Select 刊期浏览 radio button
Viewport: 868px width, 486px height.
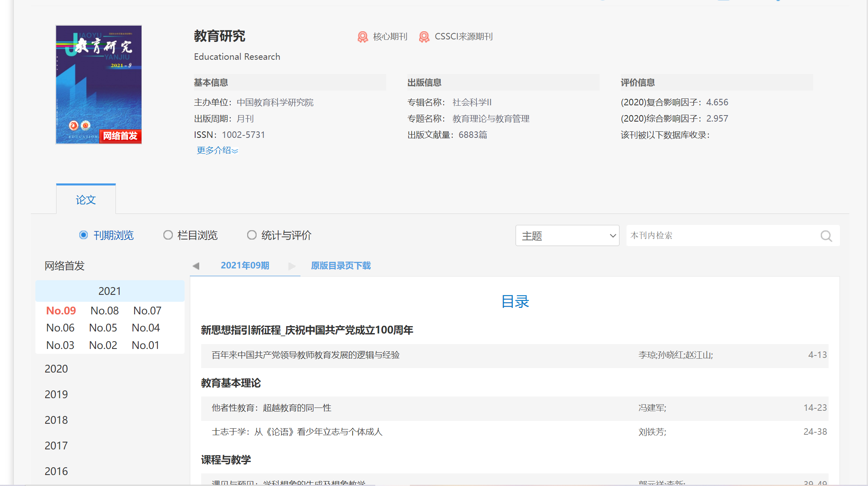click(x=83, y=235)
